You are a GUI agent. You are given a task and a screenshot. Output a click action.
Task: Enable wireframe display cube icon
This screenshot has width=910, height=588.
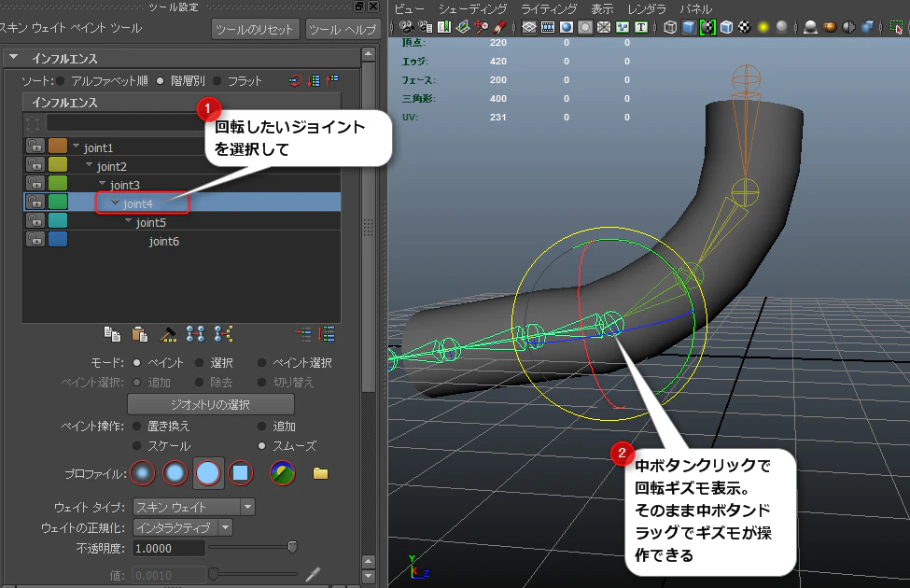pyautogui.click(x=670, y=27)
